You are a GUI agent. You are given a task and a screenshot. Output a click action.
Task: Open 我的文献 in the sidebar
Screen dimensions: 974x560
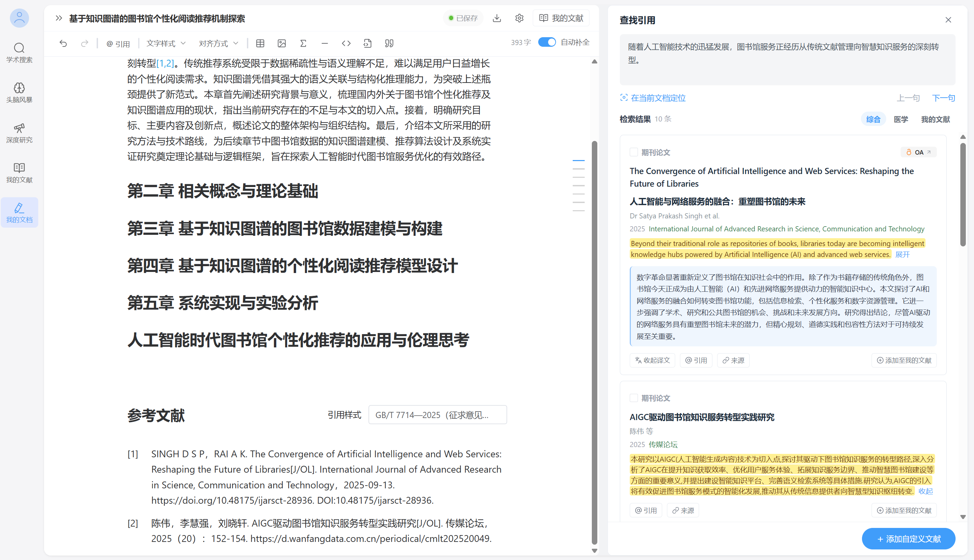(19, 173)
